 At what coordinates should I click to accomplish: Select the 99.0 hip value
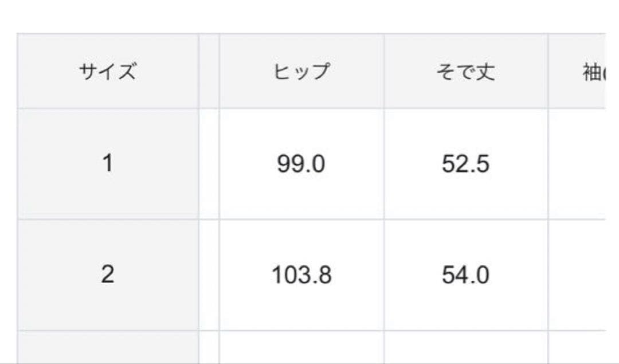click(x=301, y=165)
